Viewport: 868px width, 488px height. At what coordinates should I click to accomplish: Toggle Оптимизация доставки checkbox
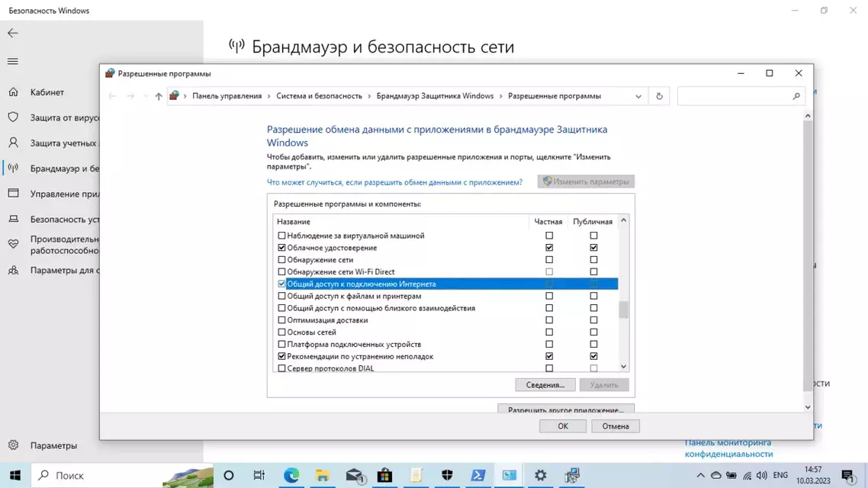click(281, 320)
